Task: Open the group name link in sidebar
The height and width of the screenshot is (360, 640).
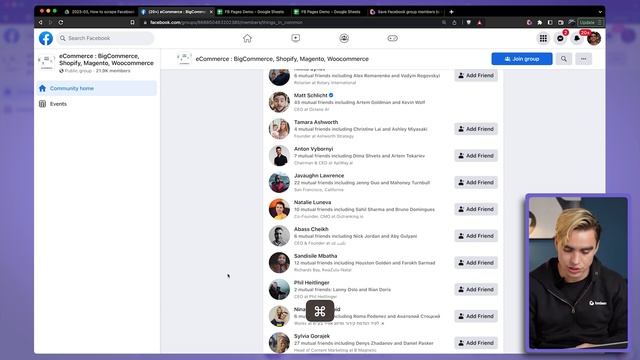Action: click(106, 60)
